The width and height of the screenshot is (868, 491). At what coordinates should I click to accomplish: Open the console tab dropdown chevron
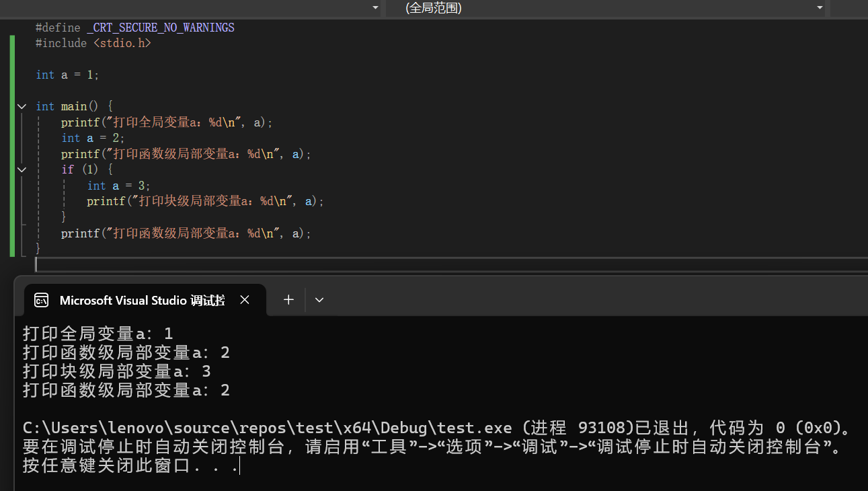click(x=319, y=300)
